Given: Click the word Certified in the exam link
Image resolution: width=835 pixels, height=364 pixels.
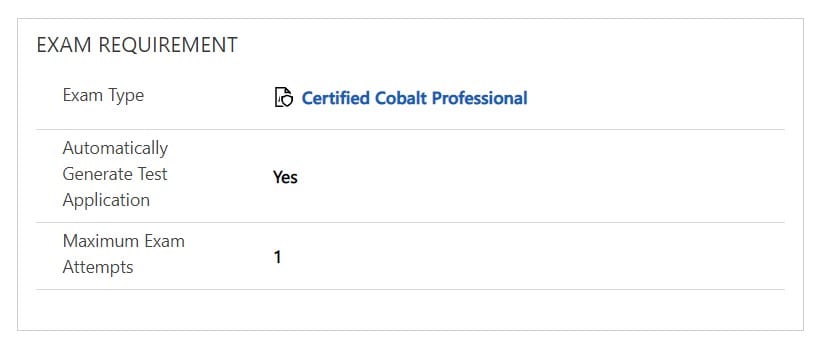Looking at the screenshot, I should pos(335,98).
